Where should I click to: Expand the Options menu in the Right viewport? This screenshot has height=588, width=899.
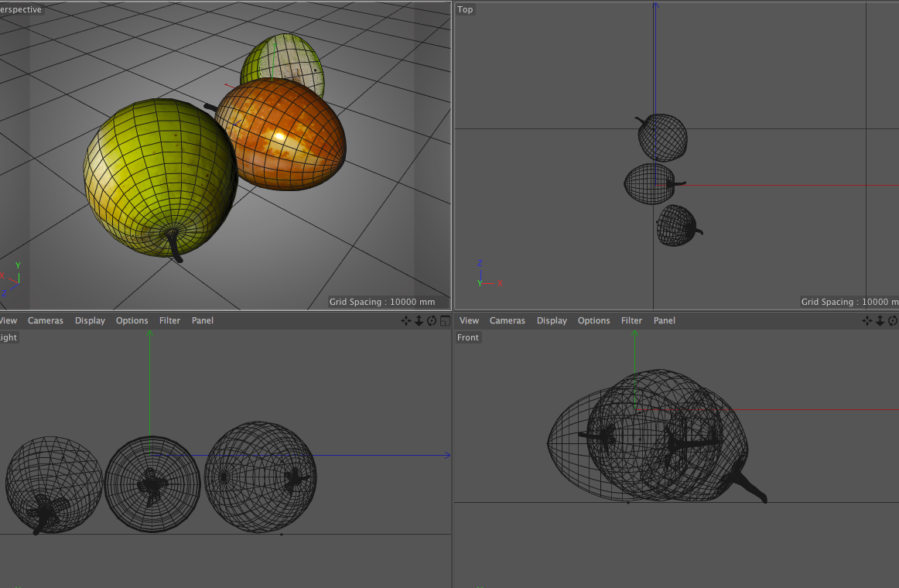coord(132,320)
